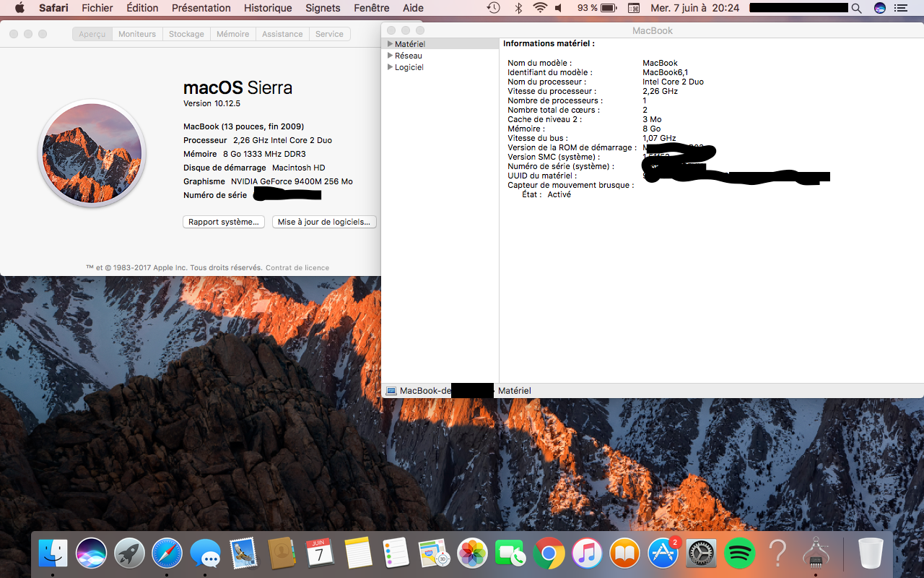Select Matériel in the sidebar
This screenshot has width=924, height=578.
coord(410,44)
